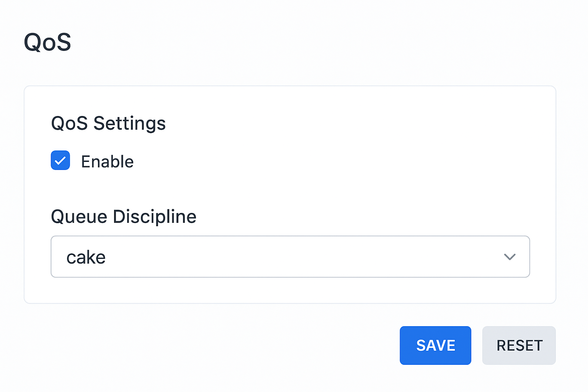The height and width of the screenshot is (392, 588).
Task: Uncheck the Enable QoS checkbox
Action: [60, 160]
